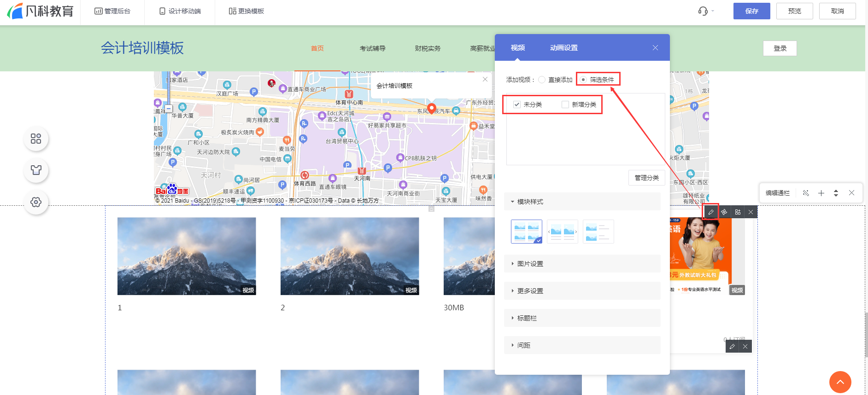Screen dimensions: 868x395
Task: Click the add-module grid icon on module toolbar
Action: pyautogui.click(x=738, y=212)
